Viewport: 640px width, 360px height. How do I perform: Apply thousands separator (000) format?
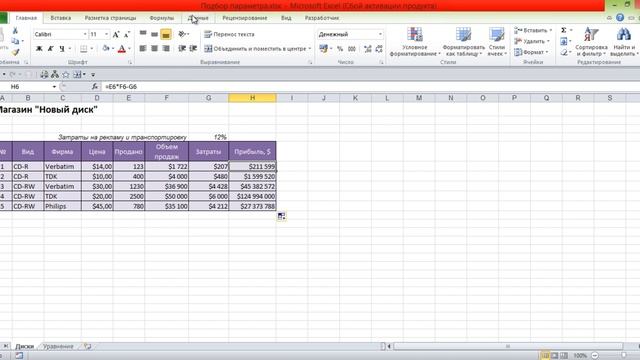point(352,49)
